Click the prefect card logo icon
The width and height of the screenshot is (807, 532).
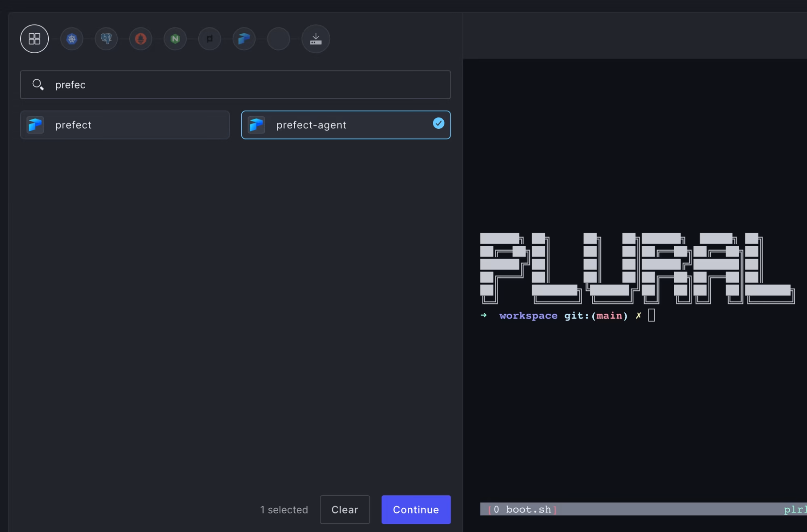(x=35, y=125)
